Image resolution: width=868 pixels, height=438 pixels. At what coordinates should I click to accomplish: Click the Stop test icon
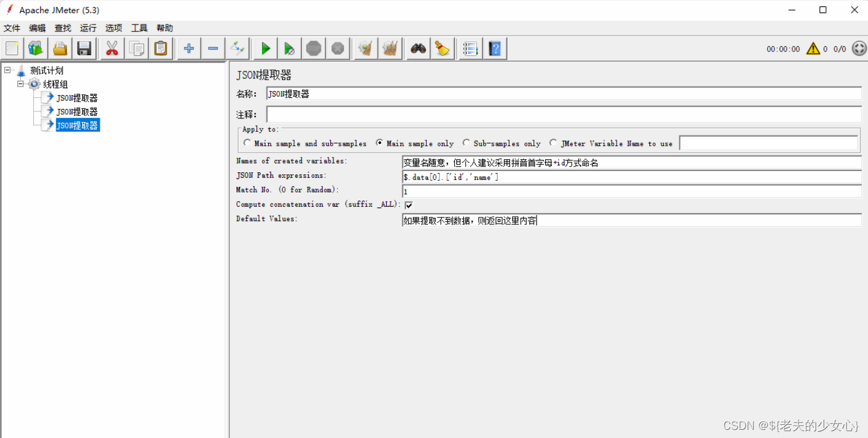(314, 48)
